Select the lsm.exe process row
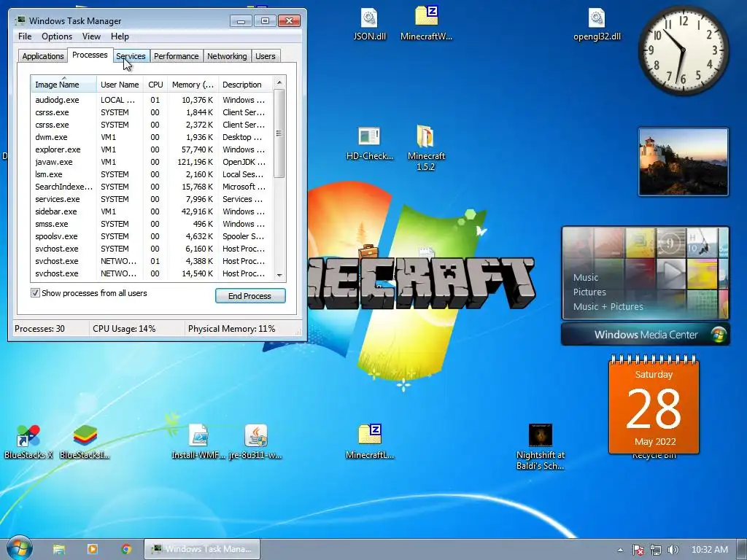Screen dimensions: 747x560 [x=152, y=174]
